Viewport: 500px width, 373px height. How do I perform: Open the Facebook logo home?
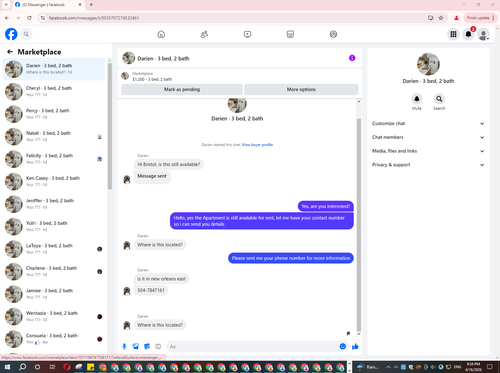point(11,34)
